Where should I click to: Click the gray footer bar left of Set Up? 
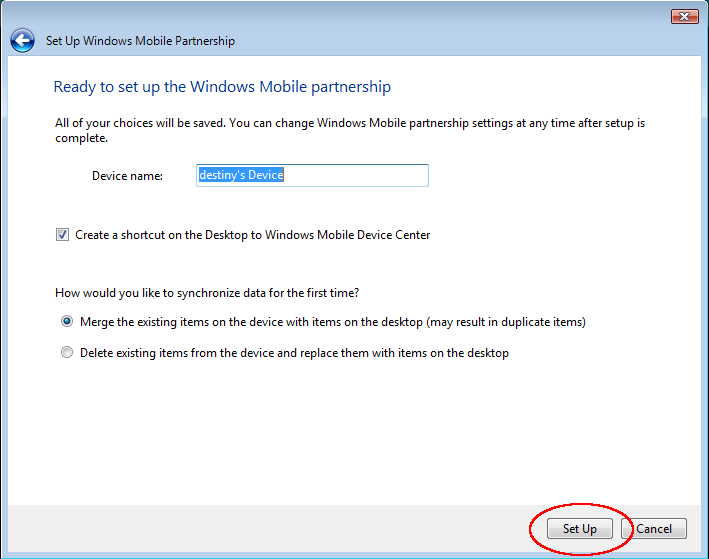coord(260,528)
